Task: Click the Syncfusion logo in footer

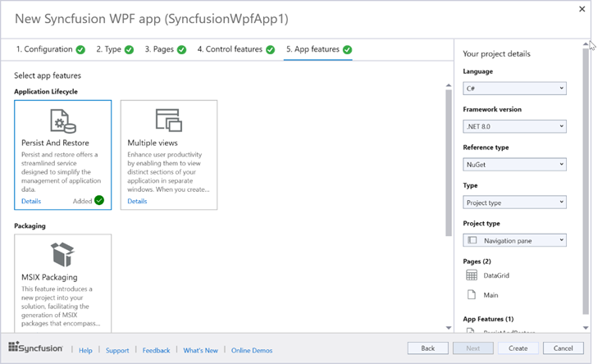Action: [38, 349]
